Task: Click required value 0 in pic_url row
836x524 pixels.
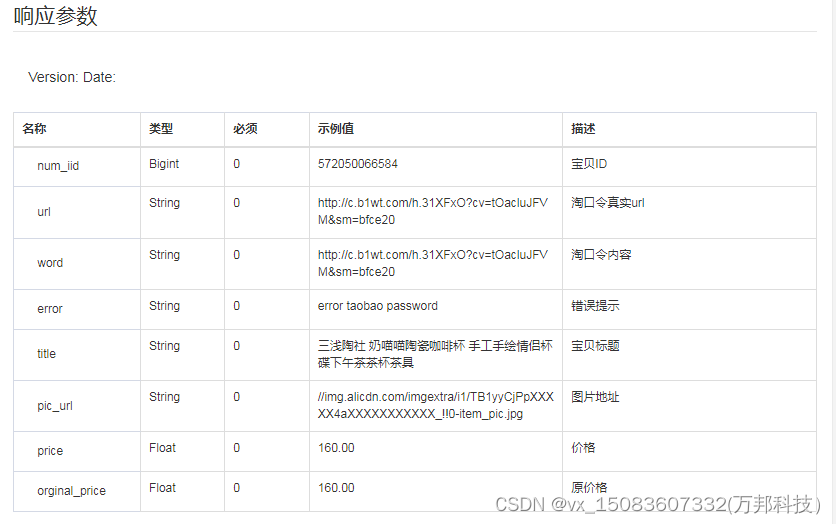Action: click(x=237, y=397)
